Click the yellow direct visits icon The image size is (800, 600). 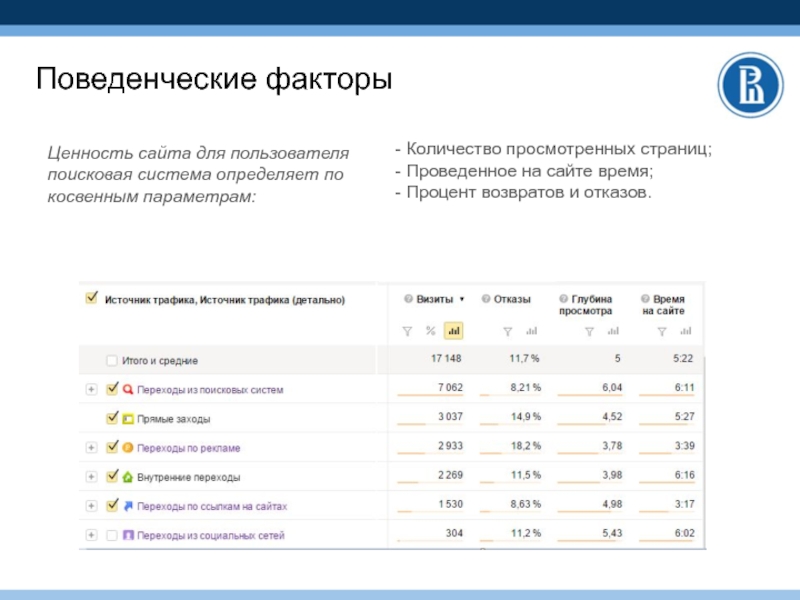[x=128, y=419]
